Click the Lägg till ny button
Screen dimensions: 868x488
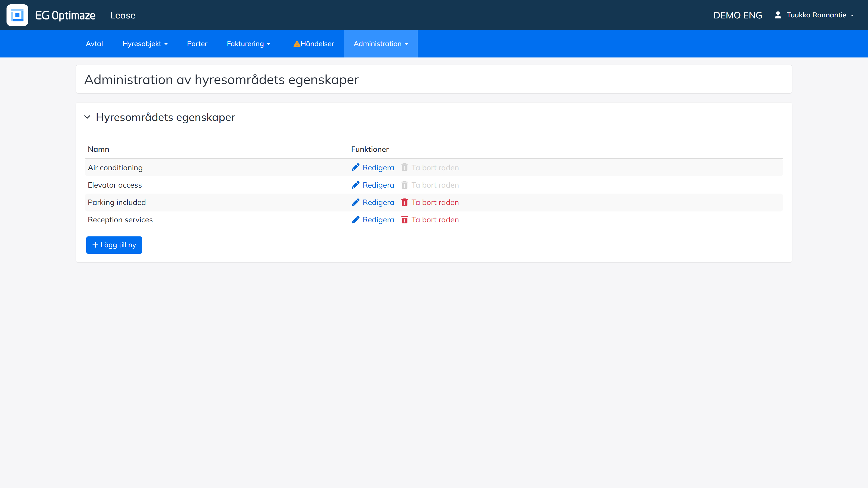(x=114, y=245)
